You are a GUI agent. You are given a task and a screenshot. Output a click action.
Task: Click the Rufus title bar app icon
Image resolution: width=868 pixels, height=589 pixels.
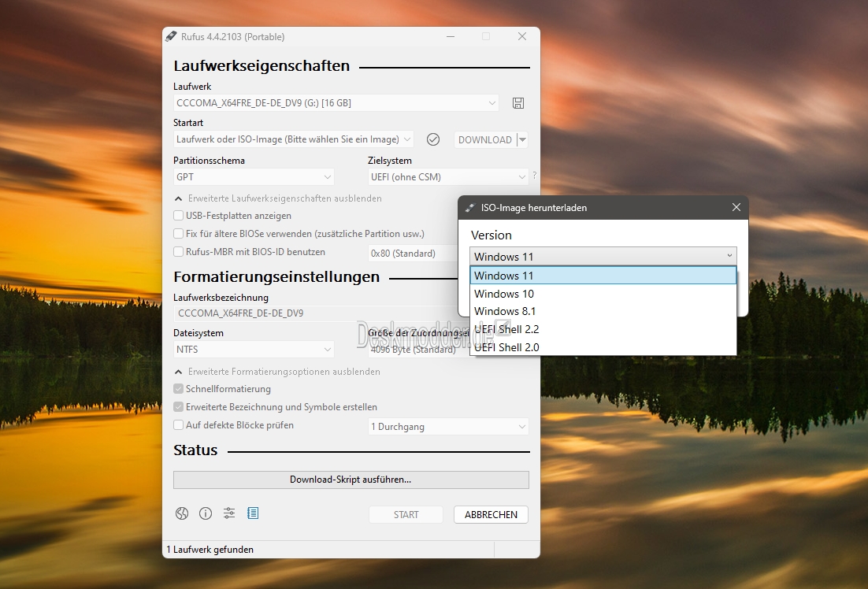pyautogui.click(x=171, y=36)
